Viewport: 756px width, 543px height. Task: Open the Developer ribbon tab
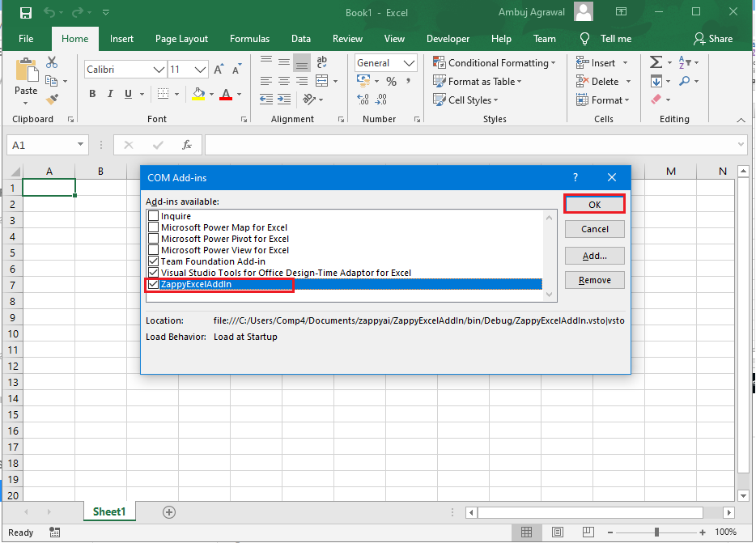[x=448, y=39]
